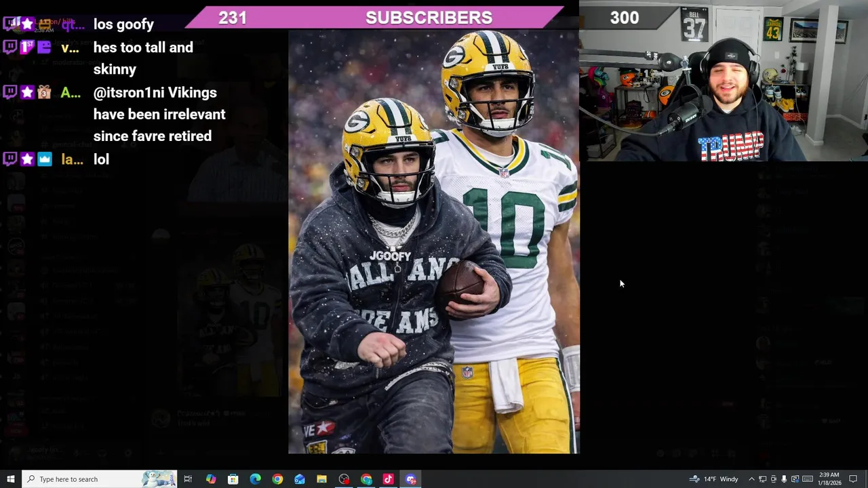Open the first Google Chrome taskbar icon
The image size is (868, 488).
click(x=277, y=479)
